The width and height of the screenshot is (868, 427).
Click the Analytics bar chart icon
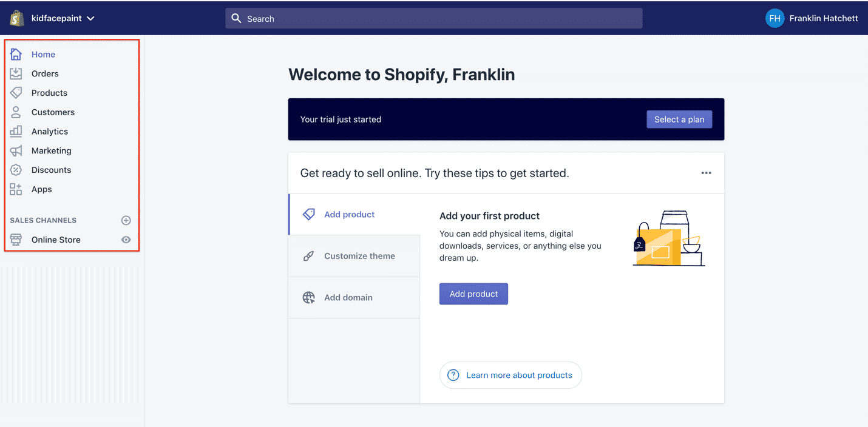(16, 131)
